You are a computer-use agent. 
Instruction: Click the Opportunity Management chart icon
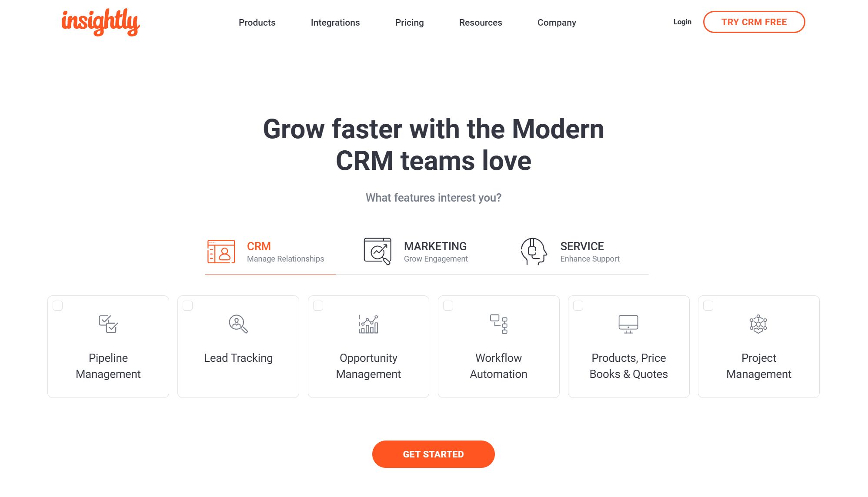368,324
